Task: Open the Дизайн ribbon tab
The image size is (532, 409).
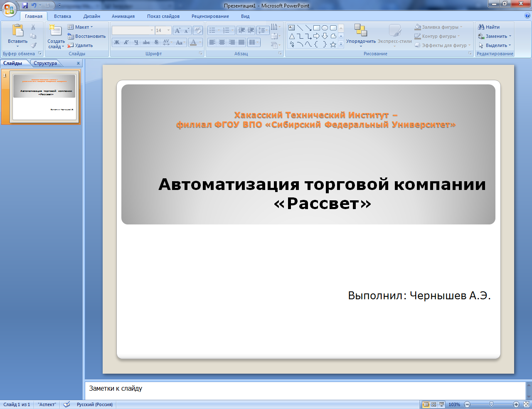Action: [x=92, y=16]
